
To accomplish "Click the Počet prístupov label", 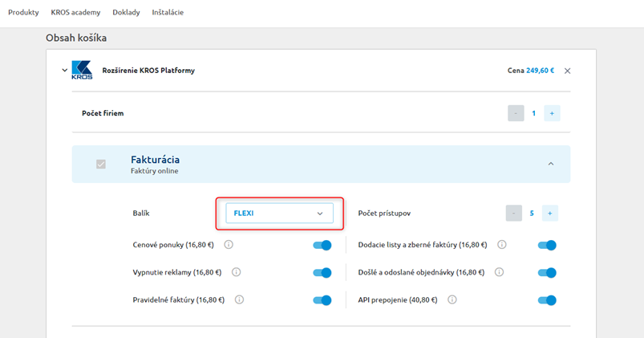I will pos(384,213).
